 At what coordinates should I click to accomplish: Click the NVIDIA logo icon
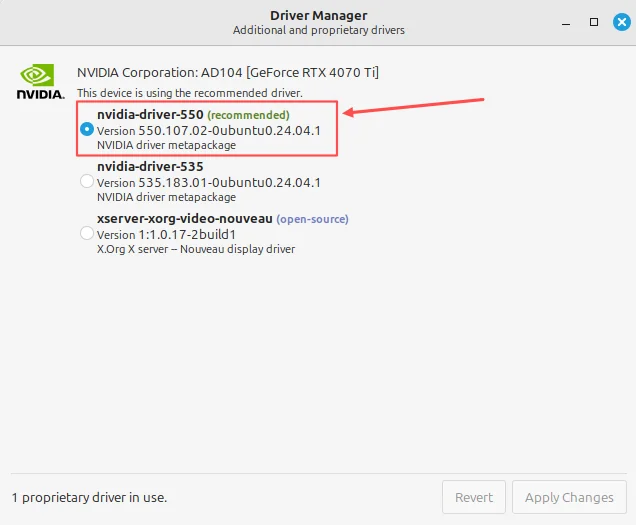point(41,81)
